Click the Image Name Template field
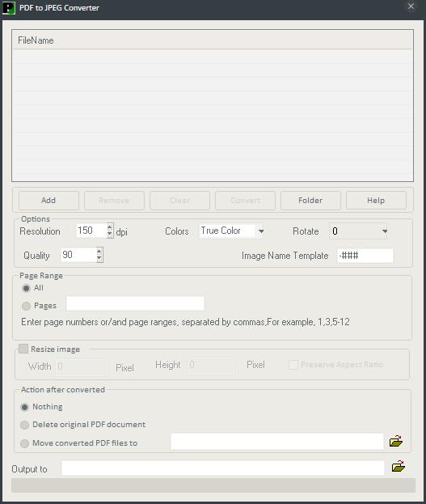The width and height of the screenshot is (426, 504). [x=365, y=256]
